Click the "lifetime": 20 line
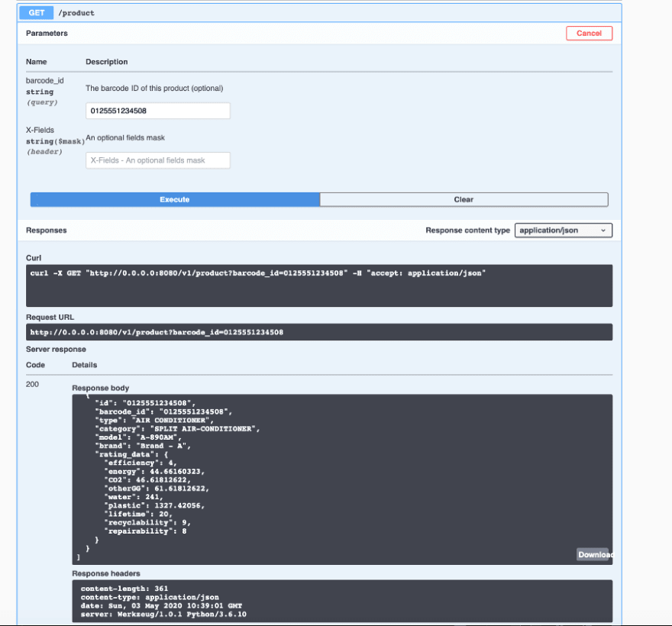Screen dimensions: 672x626 click(138, 515)
